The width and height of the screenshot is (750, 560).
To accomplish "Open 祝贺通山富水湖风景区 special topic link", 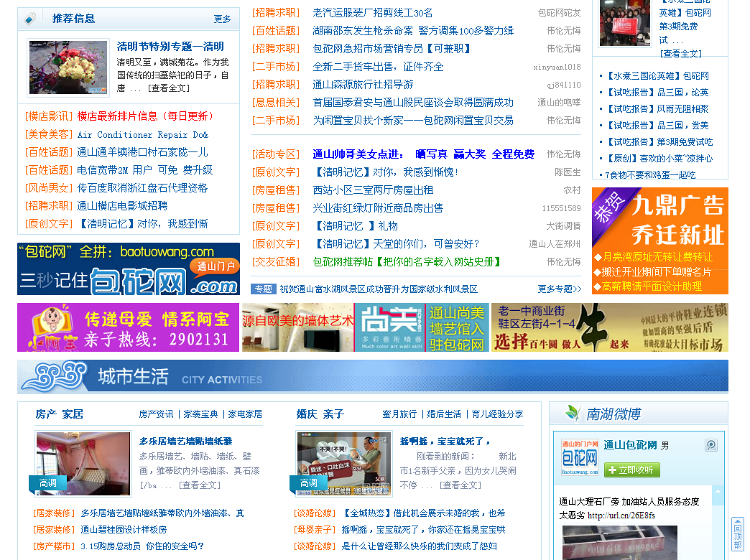I will [379, 289].
